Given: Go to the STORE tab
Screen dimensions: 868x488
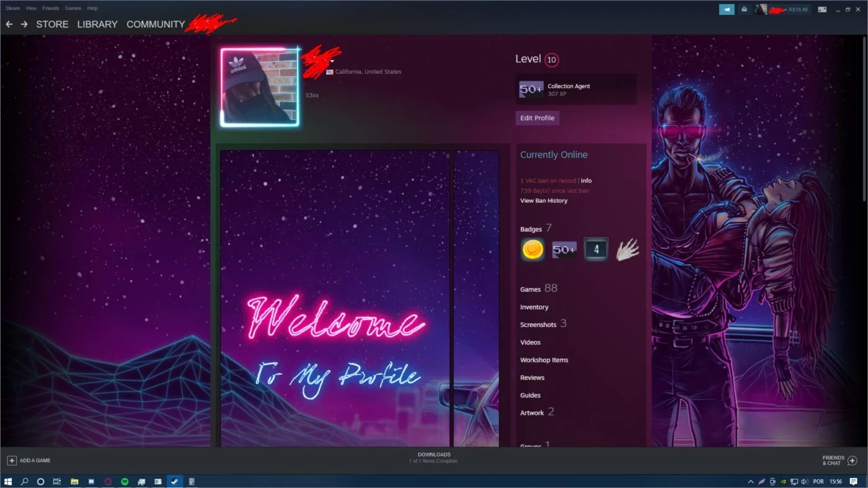Looking at the screenshot, I should [x=52, y=24].
